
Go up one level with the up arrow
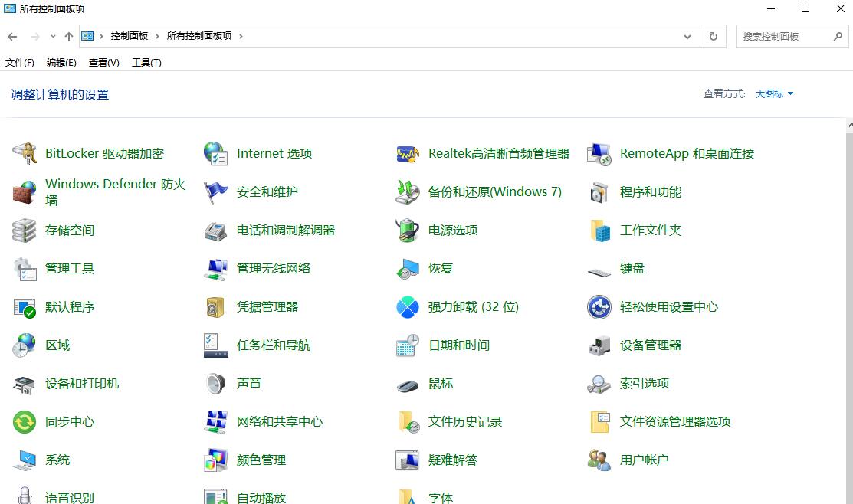tap(68, 37)
